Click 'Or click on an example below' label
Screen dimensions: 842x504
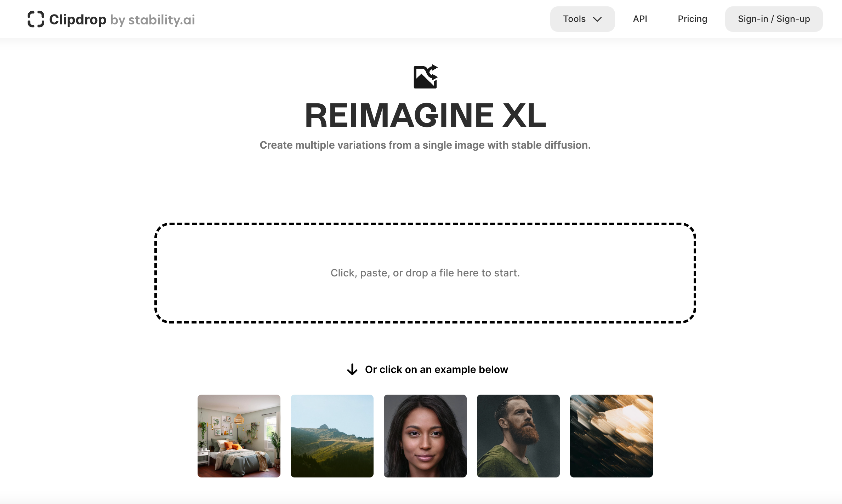[437, 370]
